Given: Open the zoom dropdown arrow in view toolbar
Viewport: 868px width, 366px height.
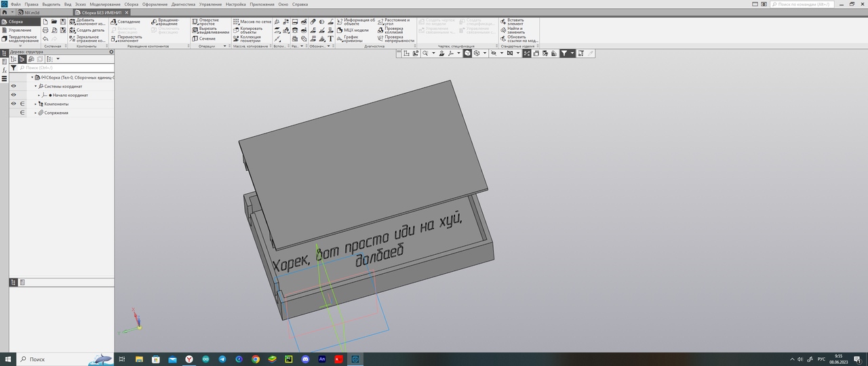Looking at the screenshot, I should [x=433, y=53].
